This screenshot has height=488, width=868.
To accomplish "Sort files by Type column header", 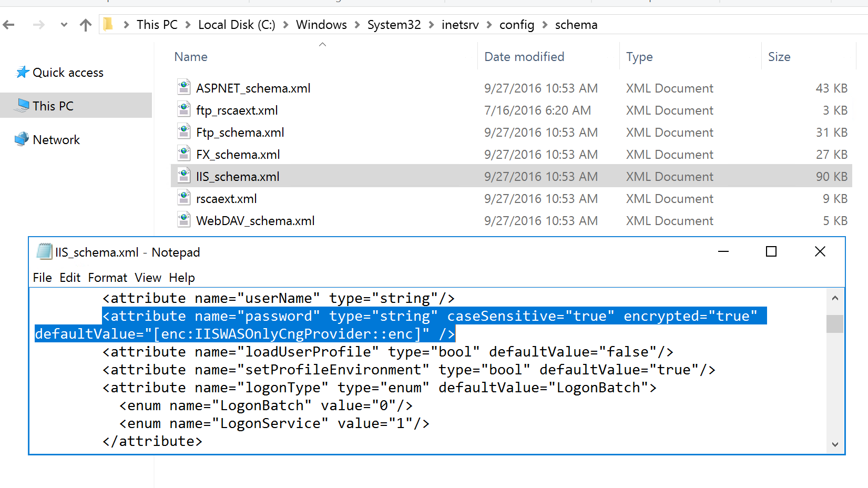I will coord(639,57).
